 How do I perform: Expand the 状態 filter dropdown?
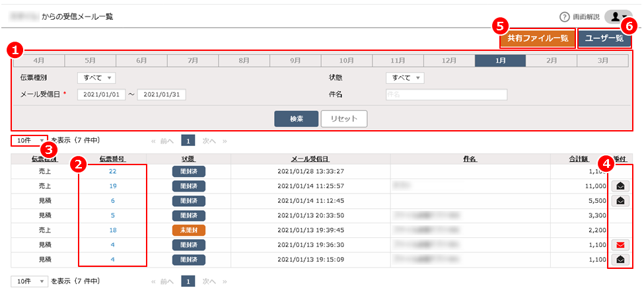tap(404, 78)
